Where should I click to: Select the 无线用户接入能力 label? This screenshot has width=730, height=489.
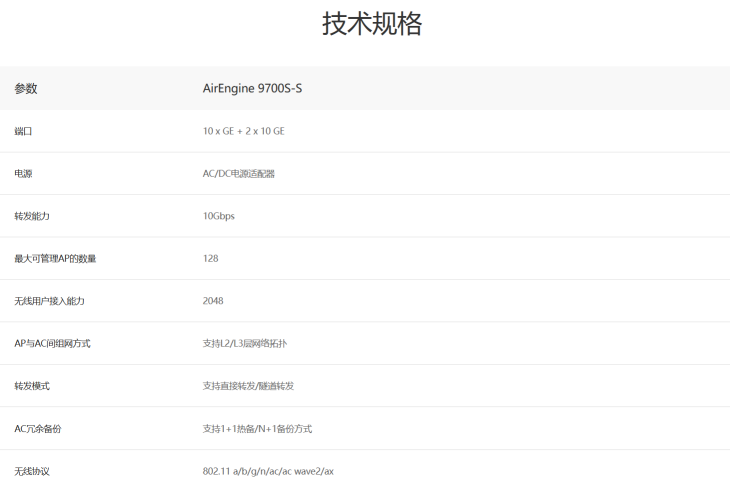click(49, 301)
